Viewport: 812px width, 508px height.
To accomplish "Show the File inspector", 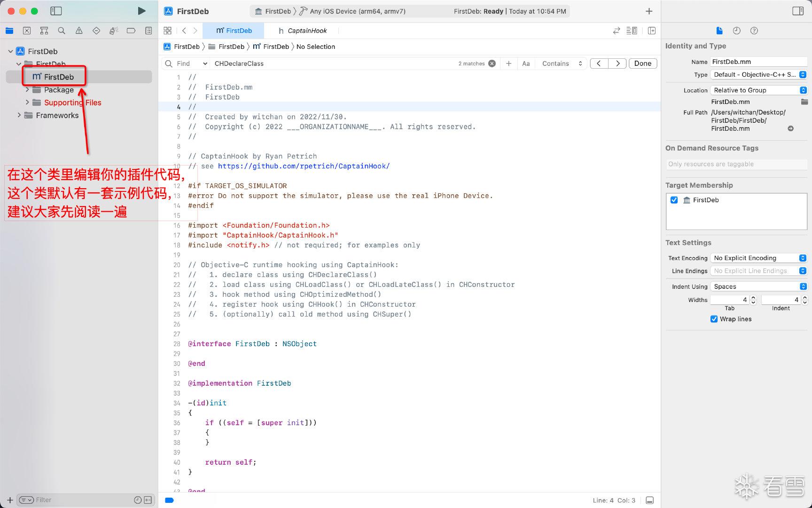I will [719, 31].
